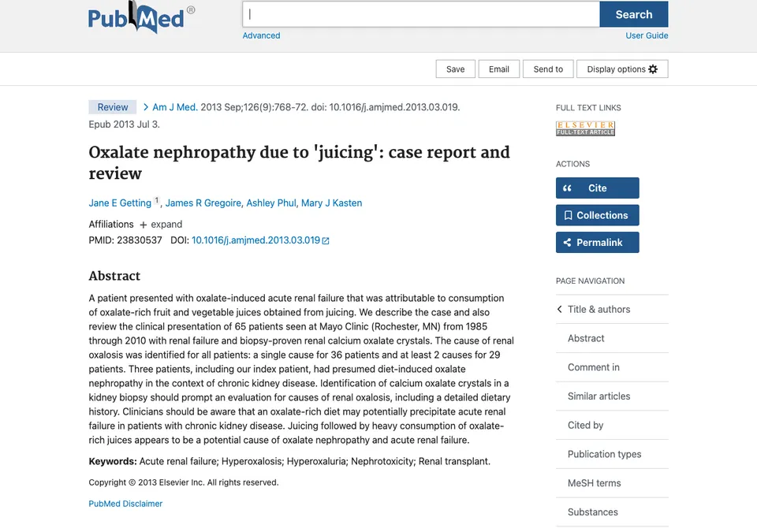
Task: Click the bookmark icon on Collections
Action: click(569, 215)
